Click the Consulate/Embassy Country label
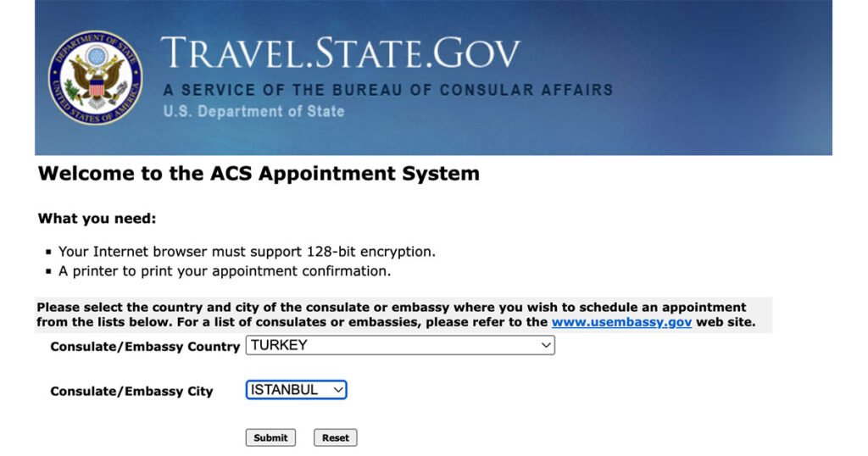This screenshot has height=456, width=868. pos(145,347)
